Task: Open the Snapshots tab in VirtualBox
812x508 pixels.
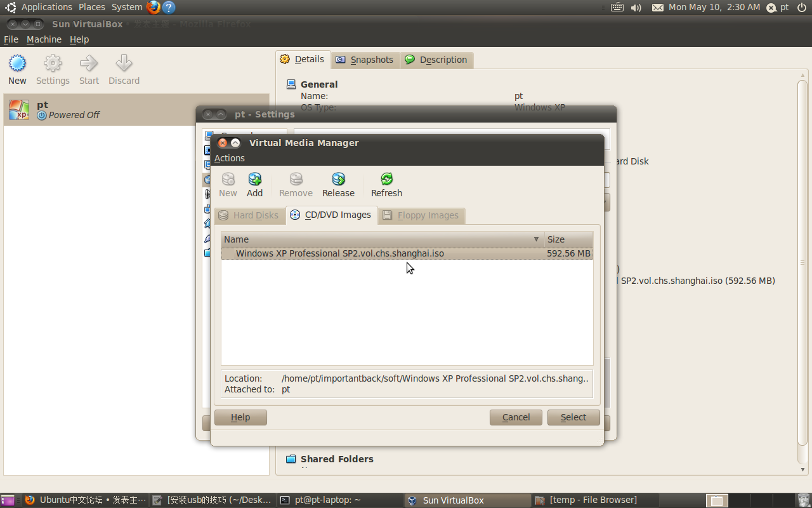Action: coord(365,60)
